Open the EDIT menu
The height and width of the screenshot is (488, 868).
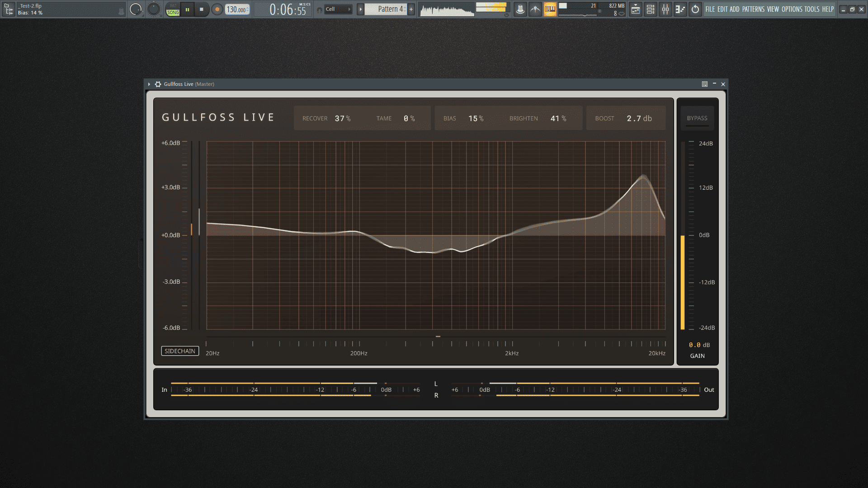point(722,9)
